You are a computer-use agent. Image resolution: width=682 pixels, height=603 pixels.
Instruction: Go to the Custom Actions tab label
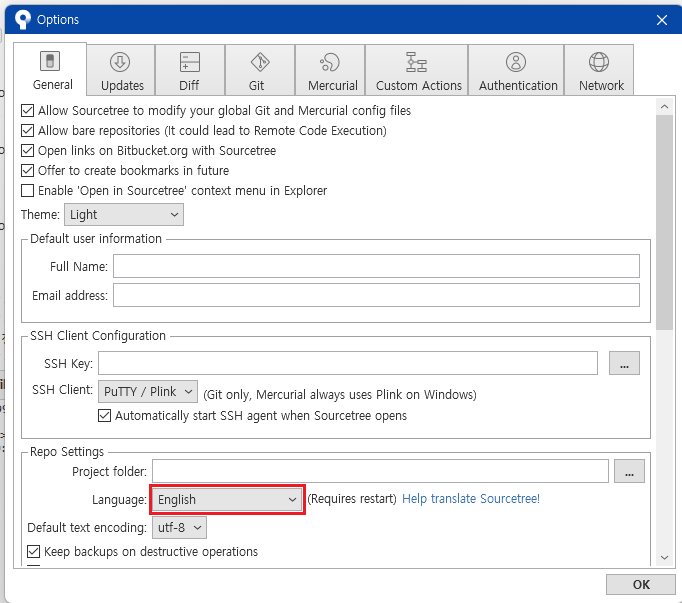tap(419, 85)
